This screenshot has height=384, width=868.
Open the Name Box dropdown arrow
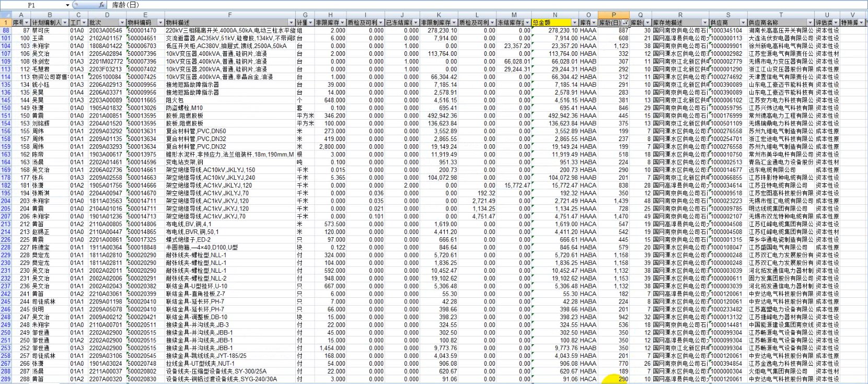[x=67, y=5]
